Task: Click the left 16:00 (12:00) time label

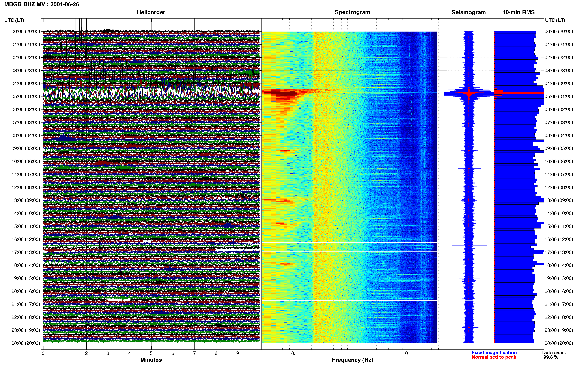Action: coord(26,239)
